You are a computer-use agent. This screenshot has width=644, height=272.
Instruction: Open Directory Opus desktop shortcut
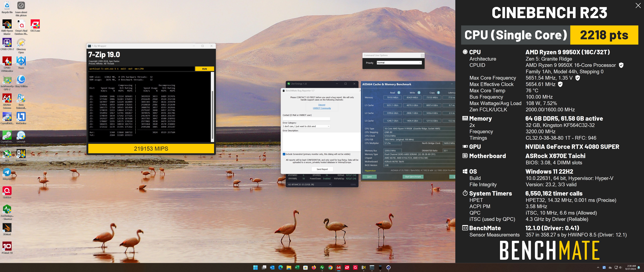21,46
